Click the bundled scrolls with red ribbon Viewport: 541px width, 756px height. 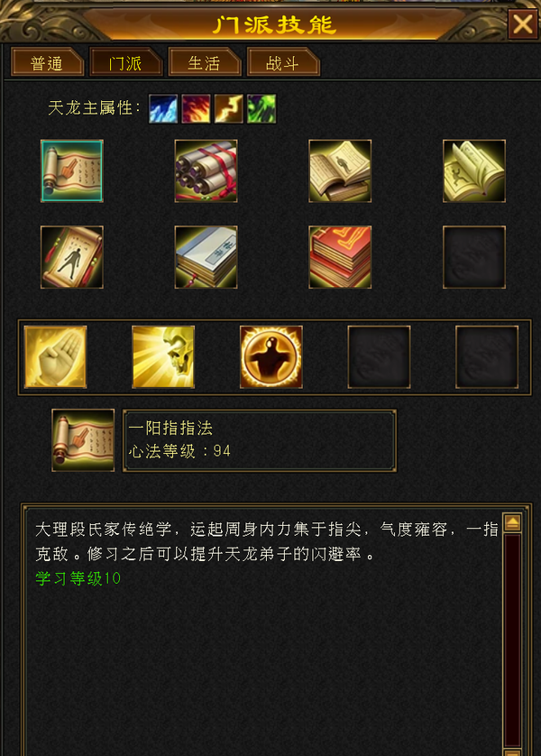point(206,171)
